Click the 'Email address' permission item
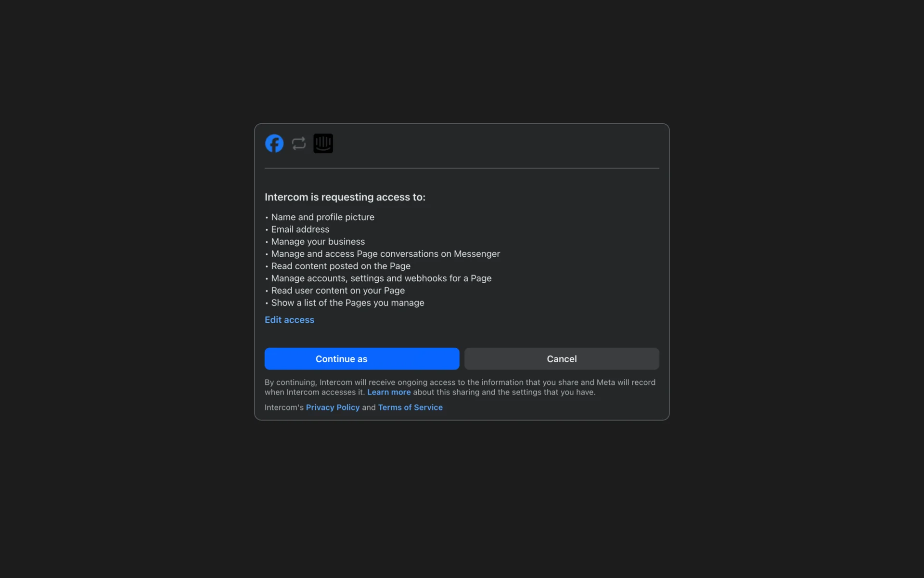The image size is (924, 578). 300,229
